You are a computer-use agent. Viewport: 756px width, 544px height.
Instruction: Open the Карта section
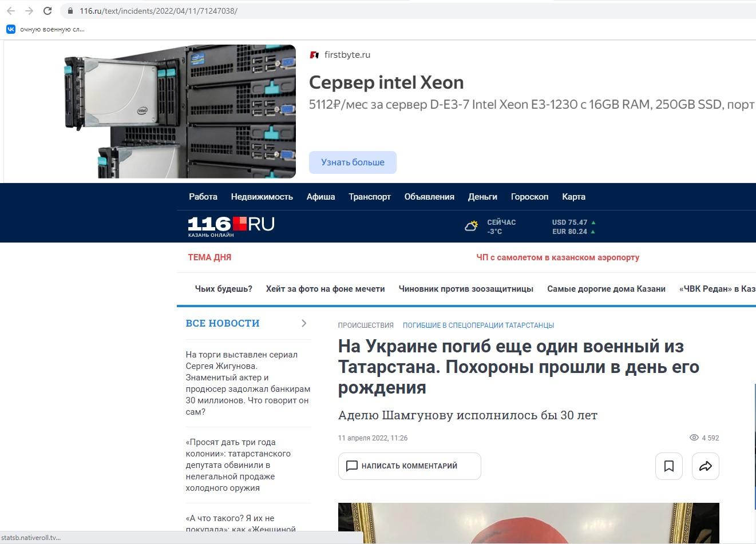point(573,197)
